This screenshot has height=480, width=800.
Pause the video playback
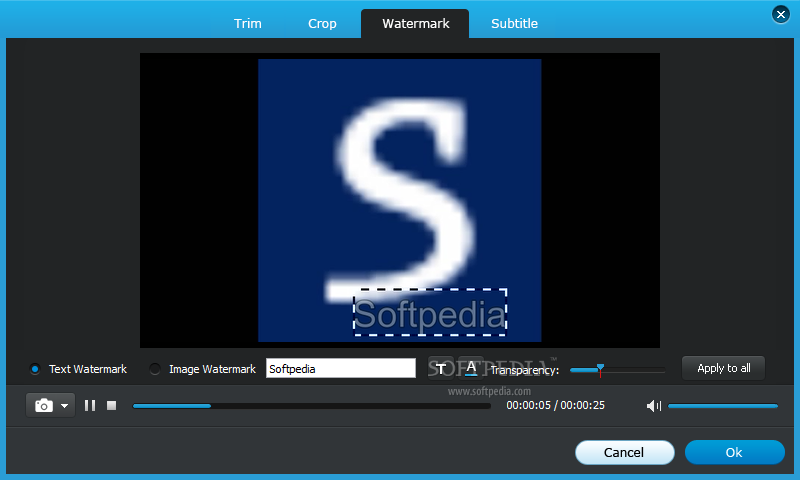(x=90, y=406)
